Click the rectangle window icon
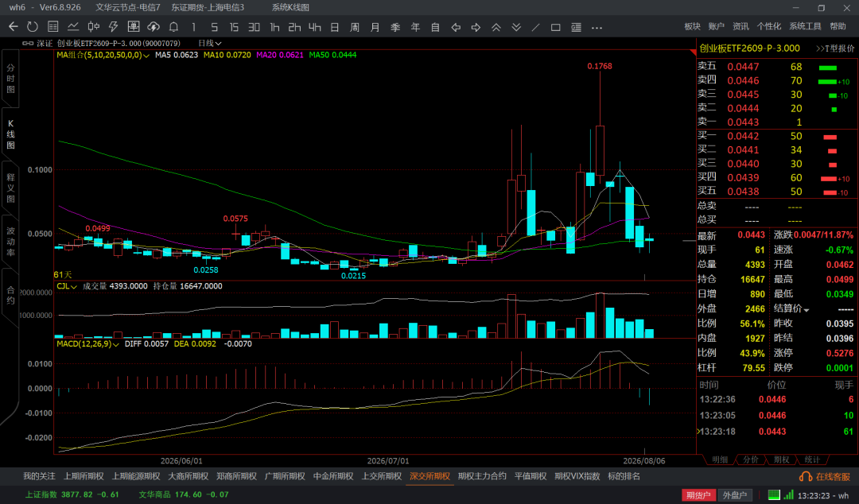The height and width of the screenshot is (504, 859). (555, 27)
